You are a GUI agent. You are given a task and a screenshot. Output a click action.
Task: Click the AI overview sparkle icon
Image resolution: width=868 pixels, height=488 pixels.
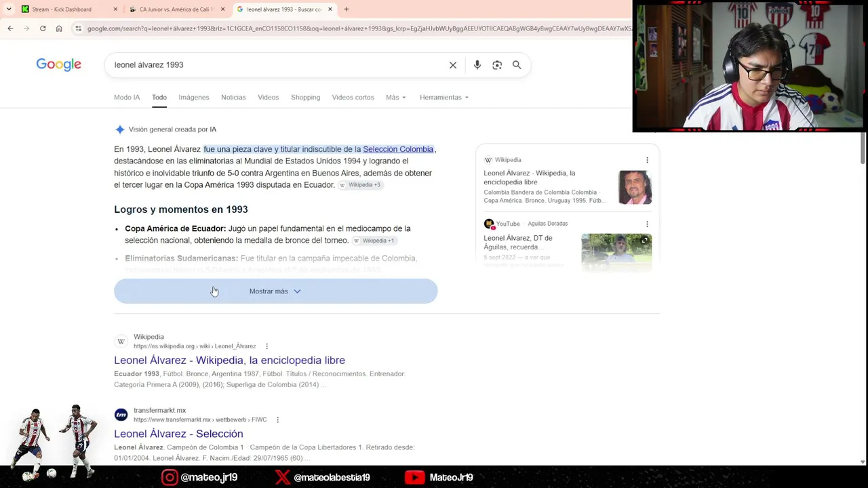coord(120,129)
